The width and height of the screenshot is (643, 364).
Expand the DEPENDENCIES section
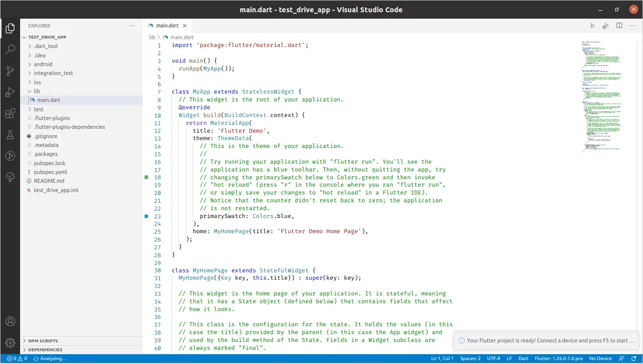[x=81, y=350]
